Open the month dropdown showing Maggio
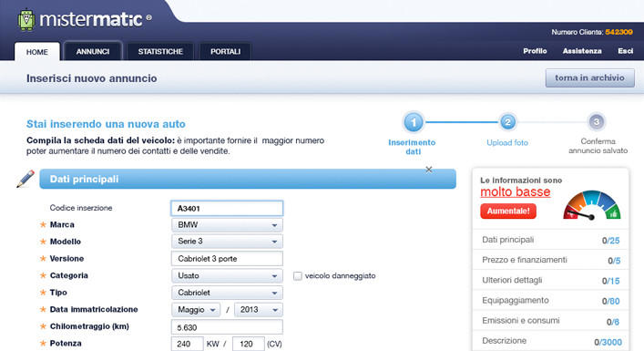The width and height of the screenshot is (644, 351). [x=196, y=309]
